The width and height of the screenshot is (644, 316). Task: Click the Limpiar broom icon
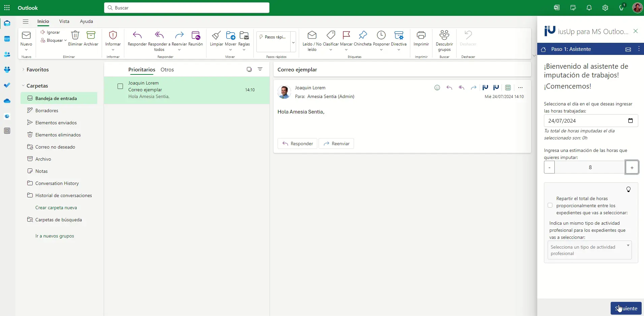(x=216, y=35)
